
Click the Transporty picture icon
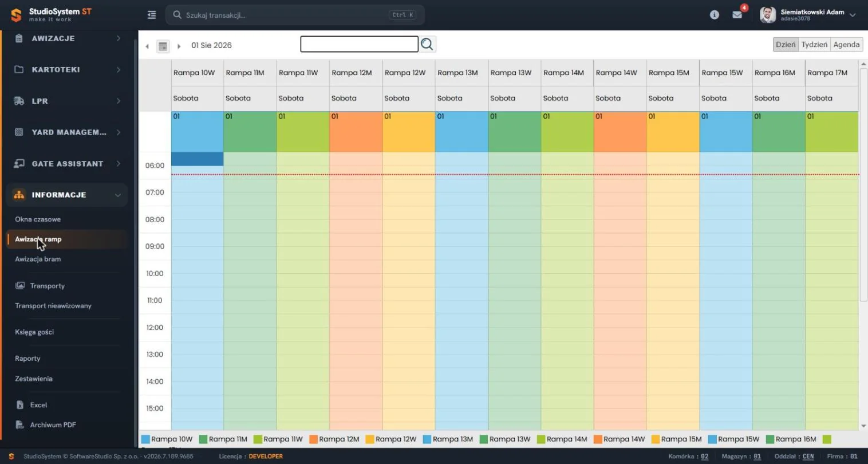(20, 285)
